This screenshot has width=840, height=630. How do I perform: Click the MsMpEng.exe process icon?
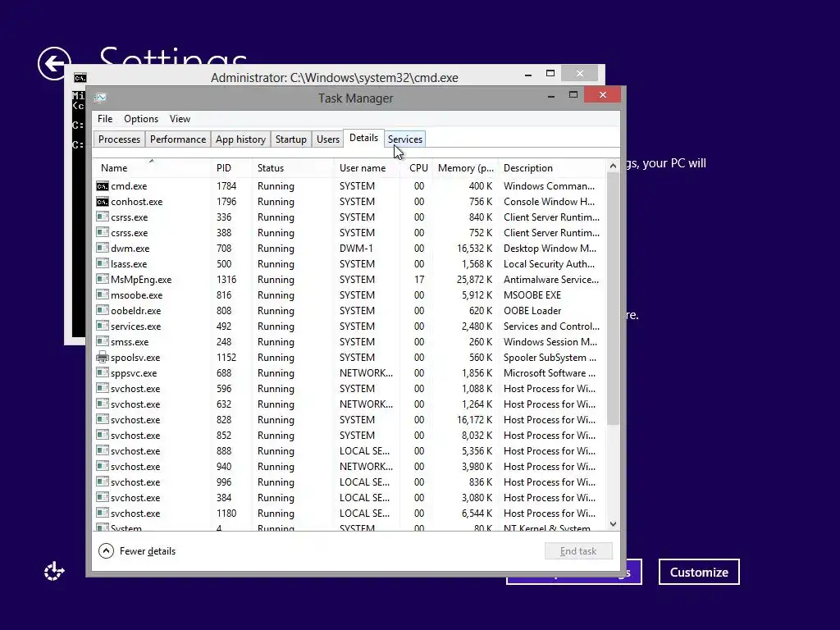click(103, 279)
